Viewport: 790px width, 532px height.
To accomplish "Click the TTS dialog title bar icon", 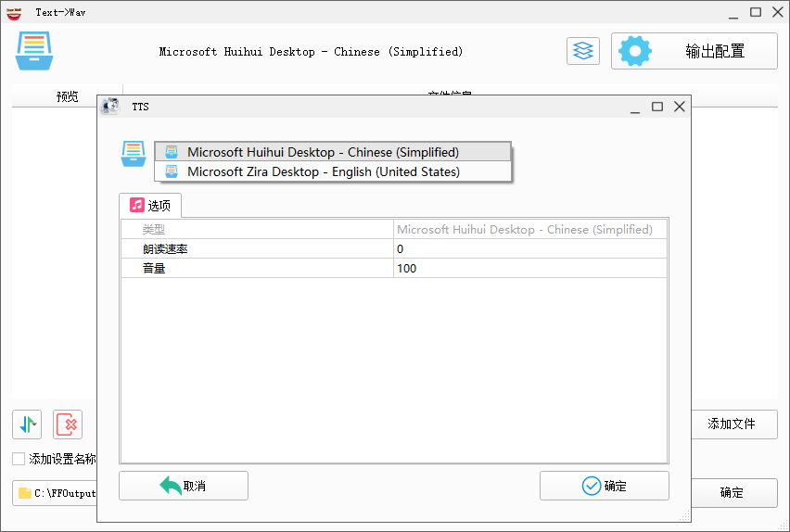I will (x=110, y=107).
